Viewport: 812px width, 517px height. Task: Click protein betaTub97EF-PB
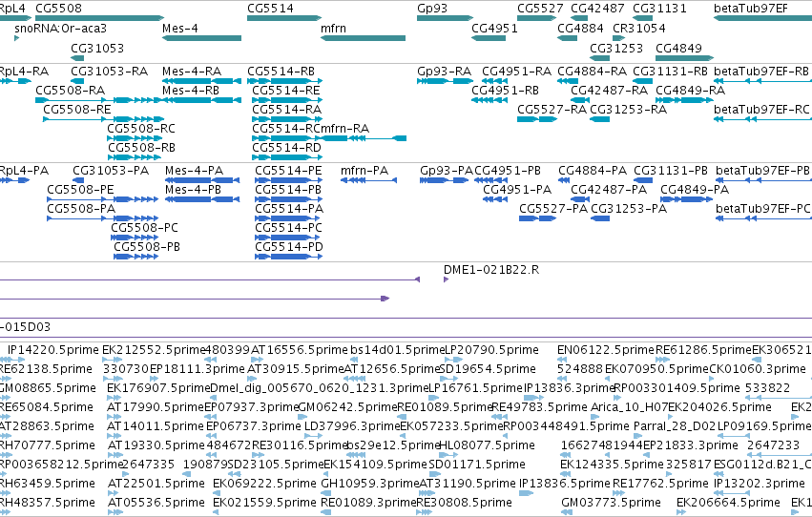tap(762, 170)
